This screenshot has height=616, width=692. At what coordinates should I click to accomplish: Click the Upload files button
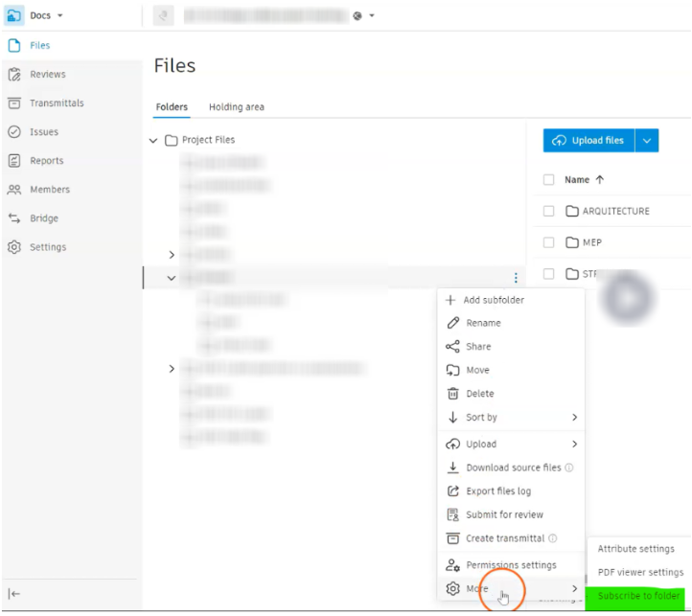coord(588,141)
